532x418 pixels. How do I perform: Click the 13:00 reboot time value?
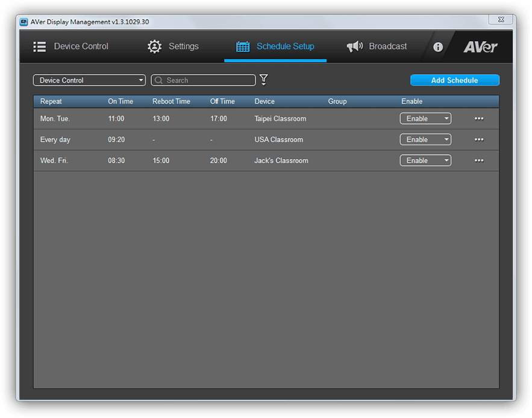(x=161, y=119)
